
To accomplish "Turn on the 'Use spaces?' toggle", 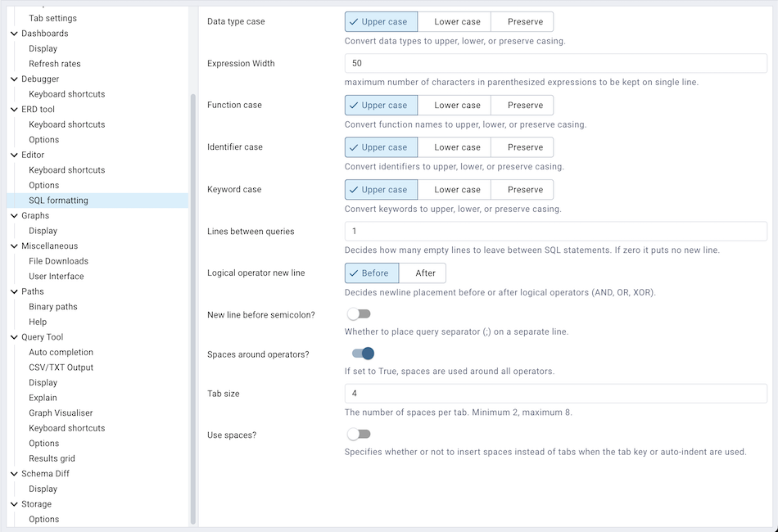I will tap(359, 434).
